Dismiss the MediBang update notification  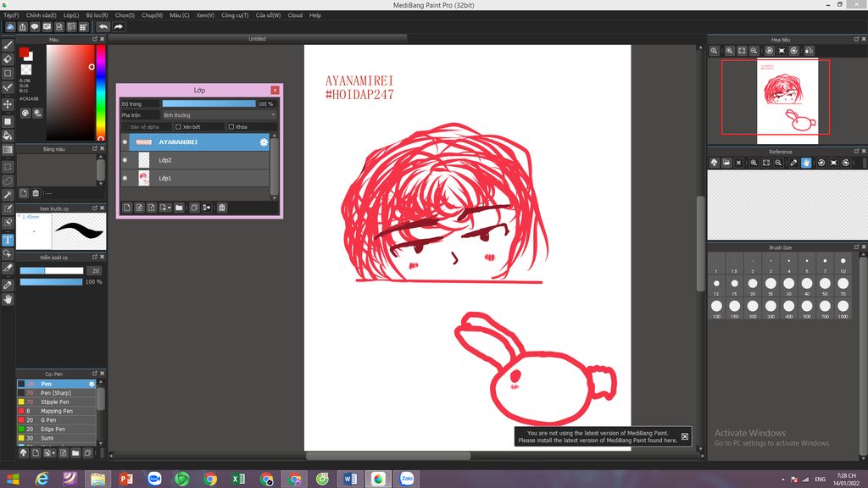pos(685,436)
